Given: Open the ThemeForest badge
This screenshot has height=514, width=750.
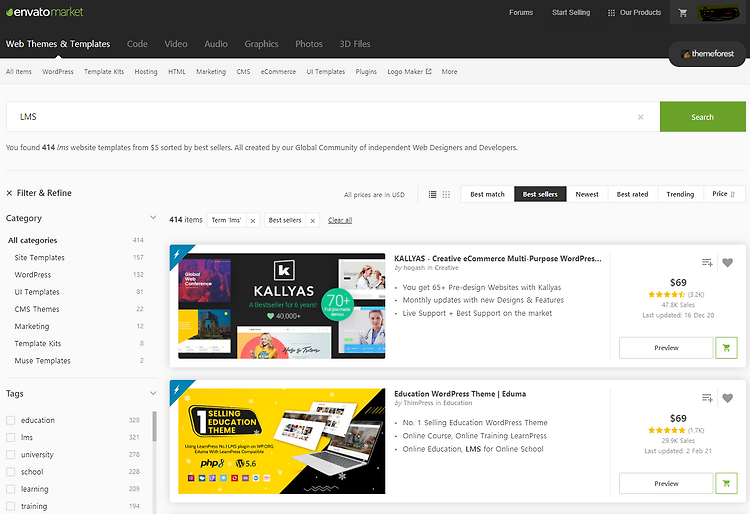Looking at the screenshot, I should click(707, 54).
